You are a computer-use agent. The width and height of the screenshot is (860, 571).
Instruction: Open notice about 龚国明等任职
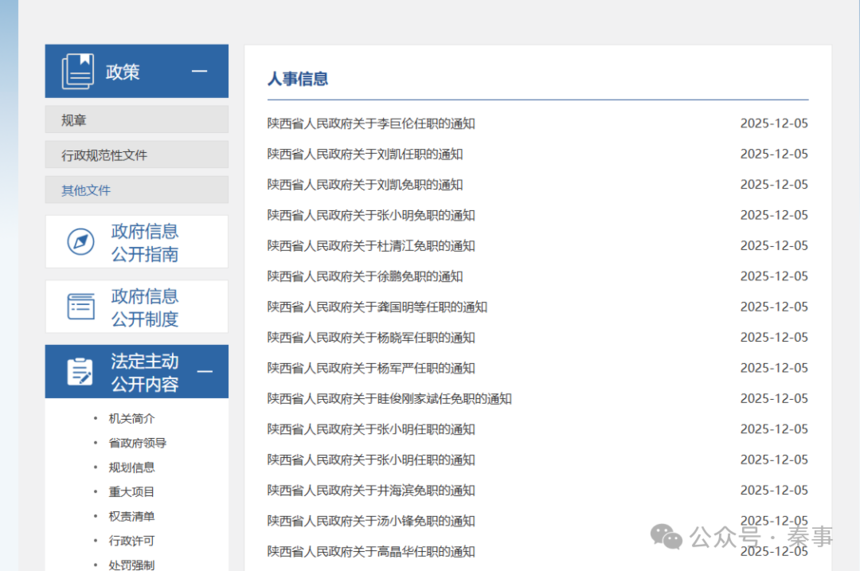(377, 307)
